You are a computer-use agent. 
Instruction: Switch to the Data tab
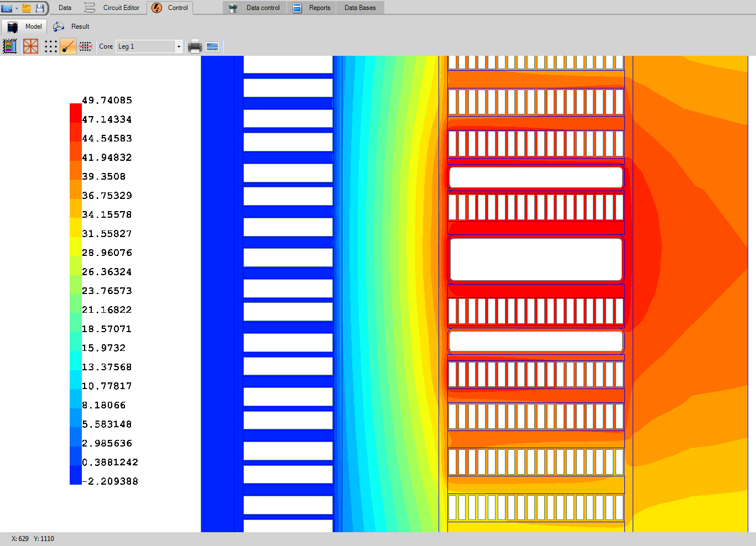click(65, 8)
